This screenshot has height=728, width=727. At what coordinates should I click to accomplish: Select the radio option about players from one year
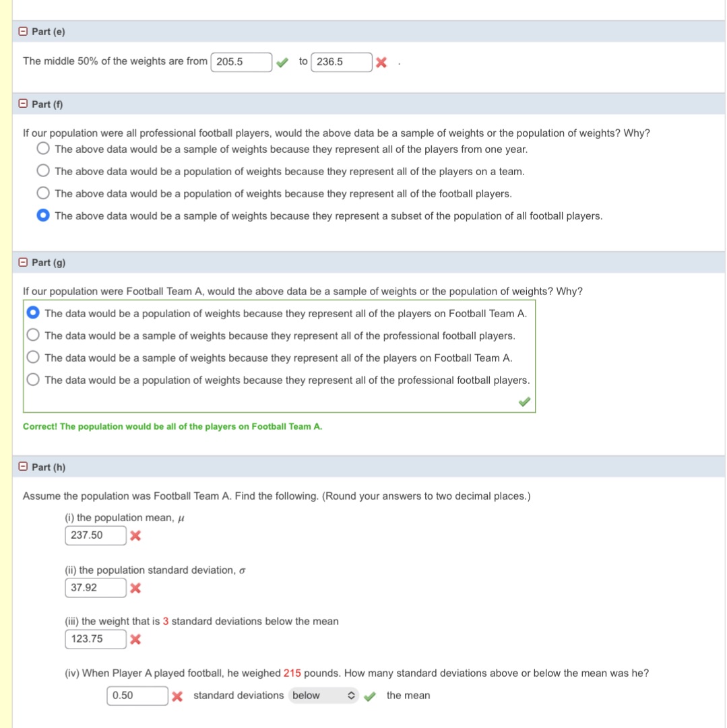click(x=42, y=148)
